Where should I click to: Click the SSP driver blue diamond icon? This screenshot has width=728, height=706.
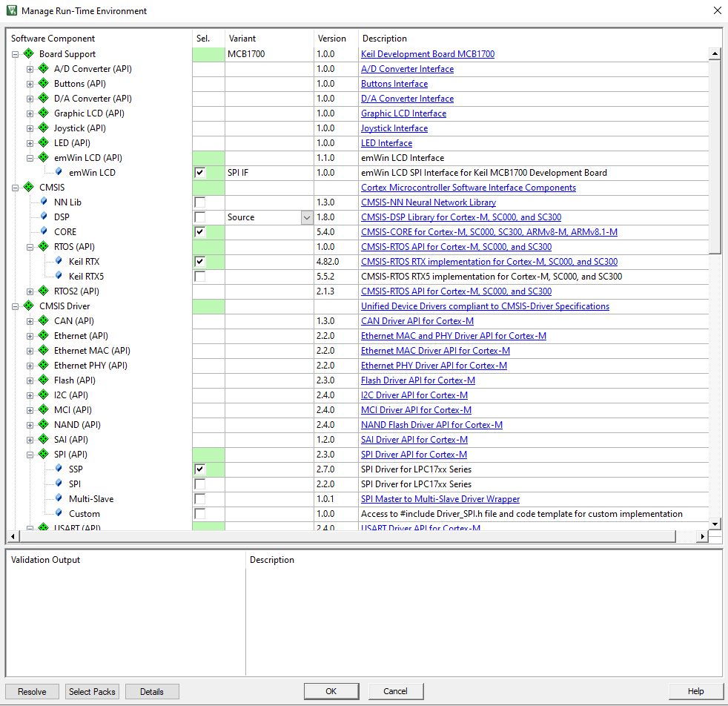pyautogui.click(x=58, y=469)
